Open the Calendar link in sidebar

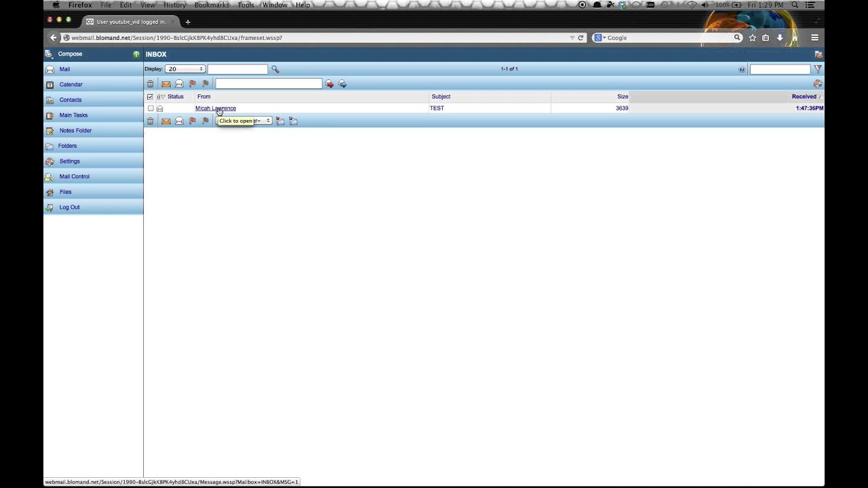click(x=71, y=85)
